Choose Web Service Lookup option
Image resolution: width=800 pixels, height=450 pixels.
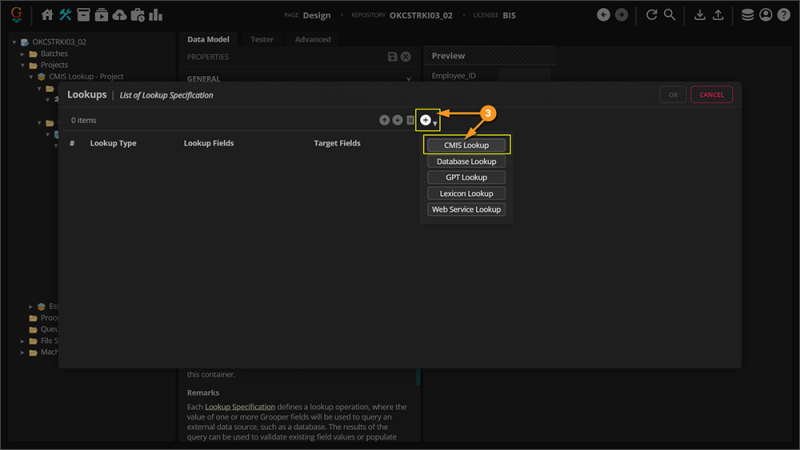pyautogui.click(x=466, y=210)
